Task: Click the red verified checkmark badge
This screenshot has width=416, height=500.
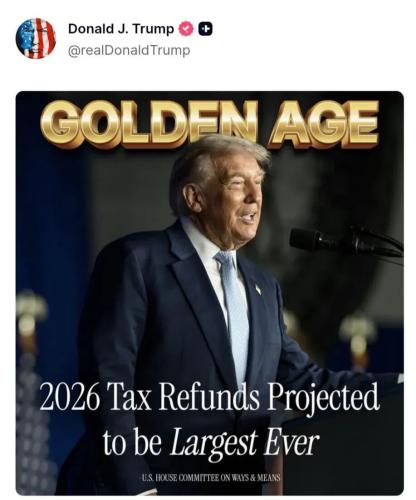Action: (186, 29)
